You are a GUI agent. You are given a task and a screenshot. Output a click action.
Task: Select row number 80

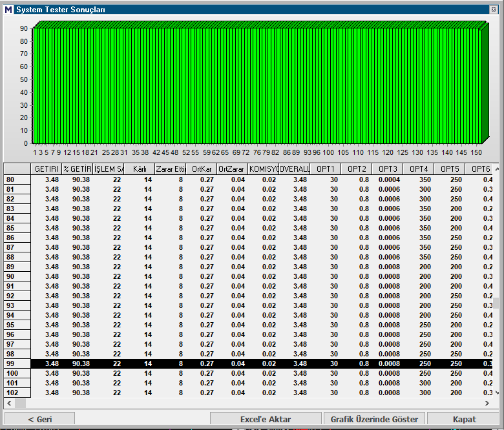[17, 180]
